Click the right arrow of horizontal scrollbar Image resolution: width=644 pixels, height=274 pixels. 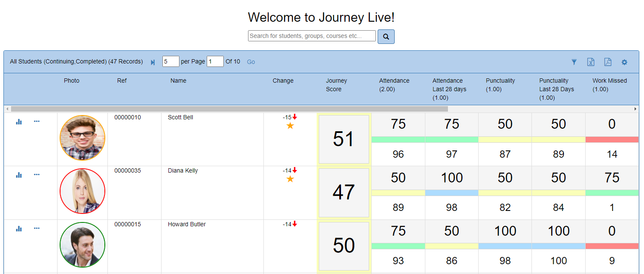636,109
